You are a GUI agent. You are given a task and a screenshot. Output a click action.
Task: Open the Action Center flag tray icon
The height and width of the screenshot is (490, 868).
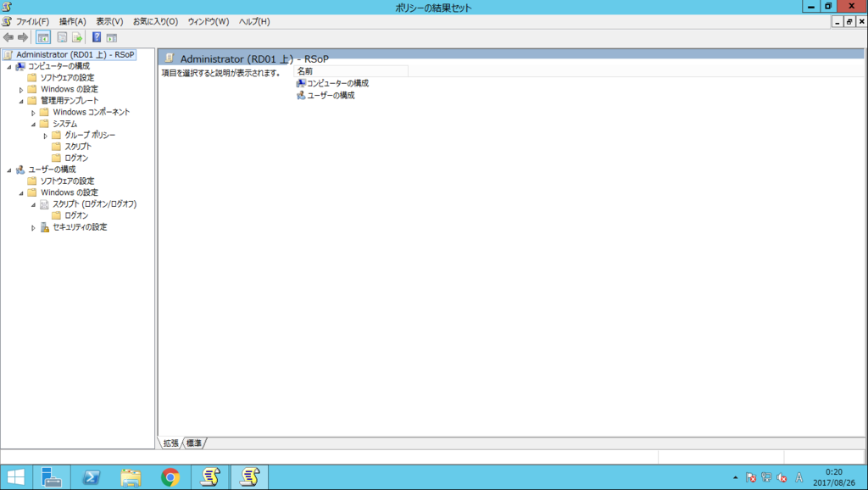click(x=751, y=477)
